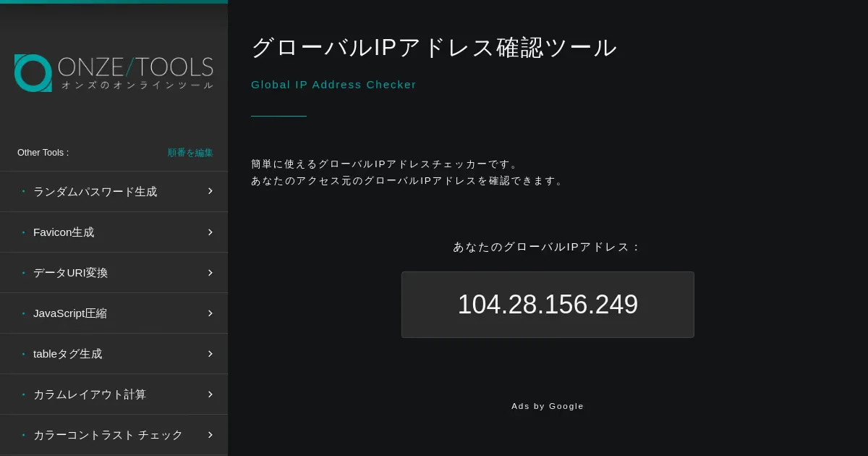
Task: Click the chevron on the データURI変換 row
Action: click(210, 272)
